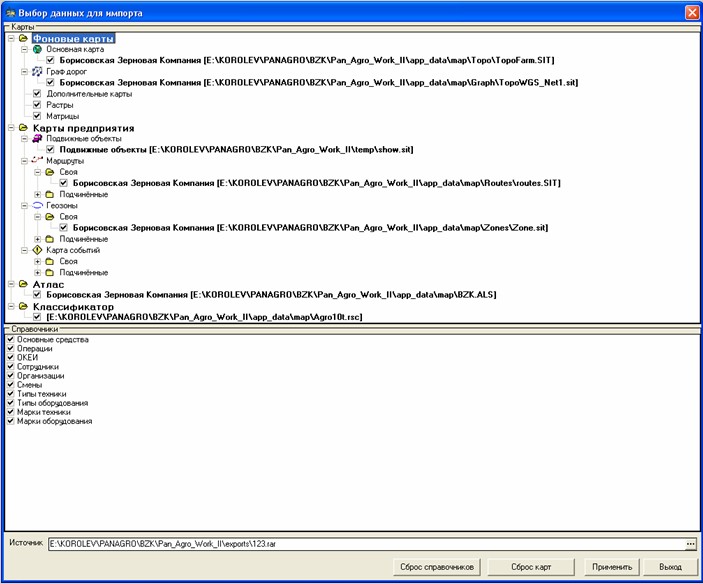
Task: Select the Дополнительные карты tree item
Action: click(x=75, y=94)
